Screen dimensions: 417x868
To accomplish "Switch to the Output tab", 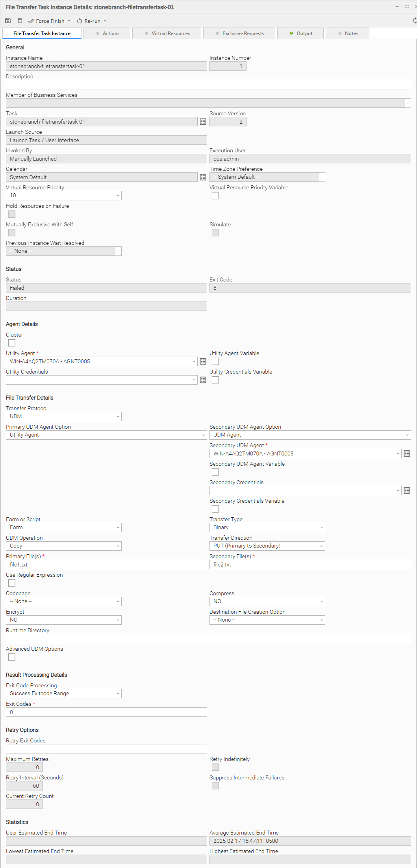I will (x=301, y=33).
